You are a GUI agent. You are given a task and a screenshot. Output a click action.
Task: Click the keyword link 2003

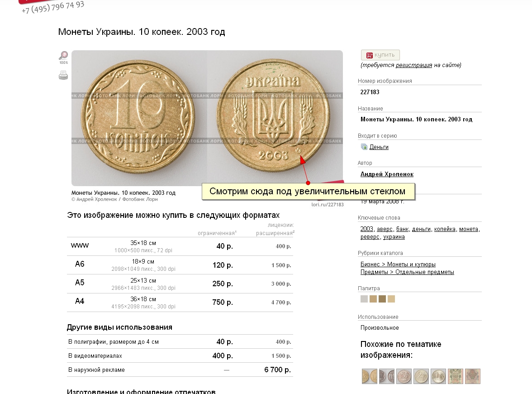tap(366, 229)
